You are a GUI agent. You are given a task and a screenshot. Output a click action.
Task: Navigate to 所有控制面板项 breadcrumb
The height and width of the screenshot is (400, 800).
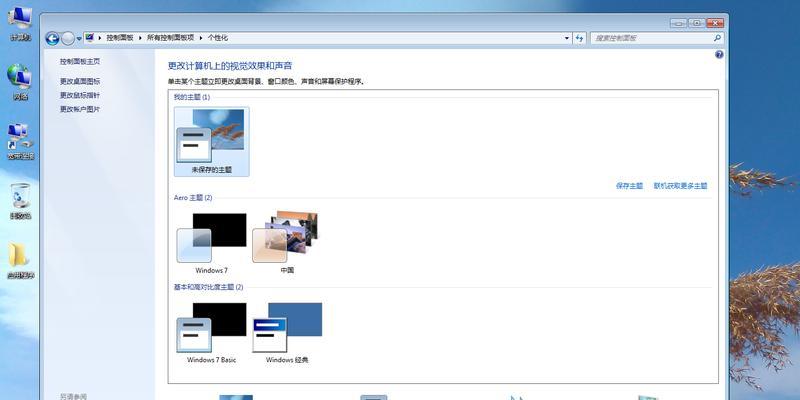(x=170, y=38)
